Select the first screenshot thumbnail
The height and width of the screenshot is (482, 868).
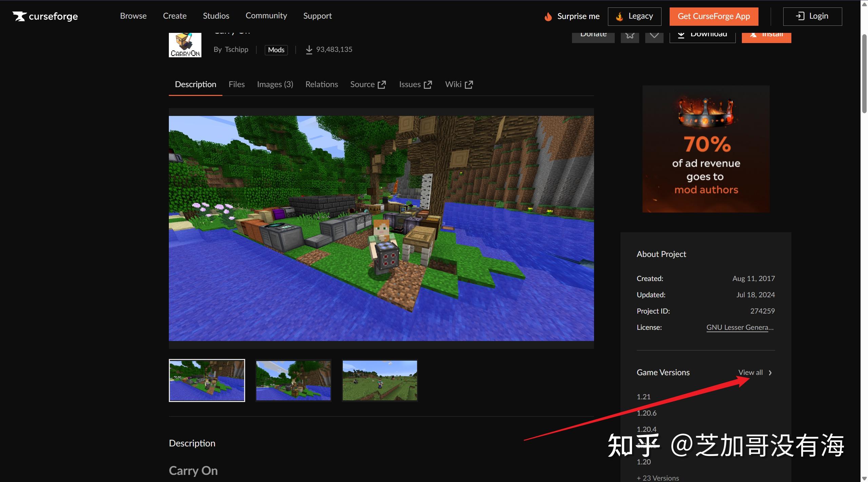pos(207,380)
